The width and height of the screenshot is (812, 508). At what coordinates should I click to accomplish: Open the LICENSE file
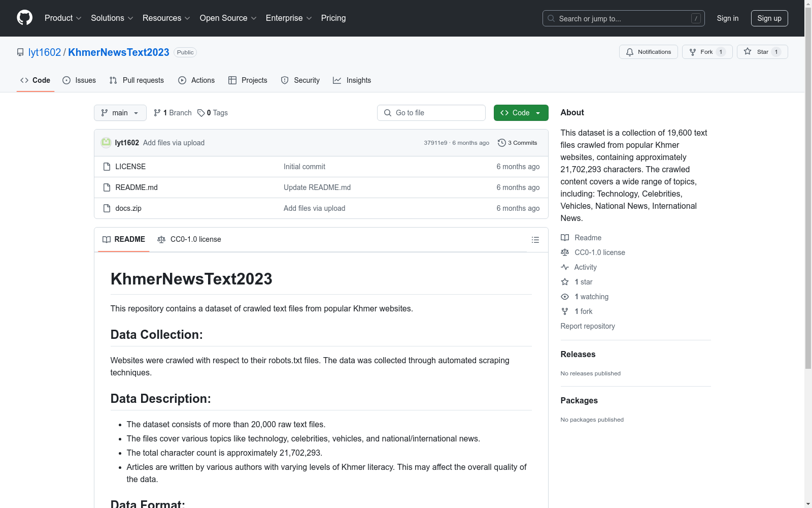point(130,167)
